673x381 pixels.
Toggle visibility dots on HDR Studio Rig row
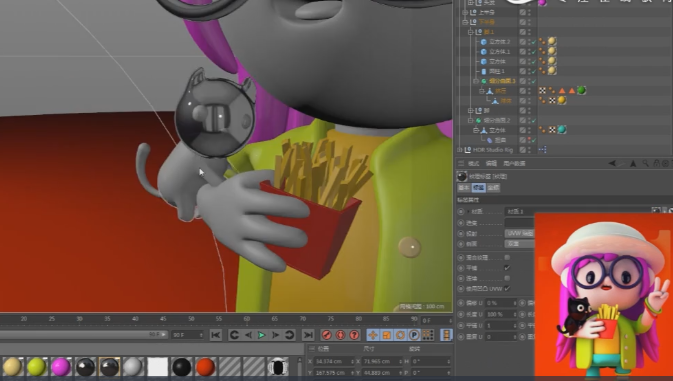pos(529,150)
